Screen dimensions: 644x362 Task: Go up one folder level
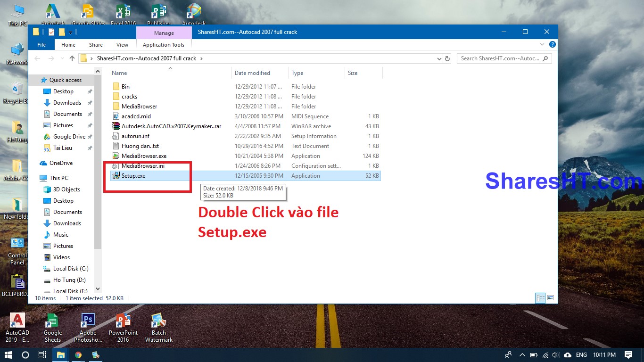(72, 58)
